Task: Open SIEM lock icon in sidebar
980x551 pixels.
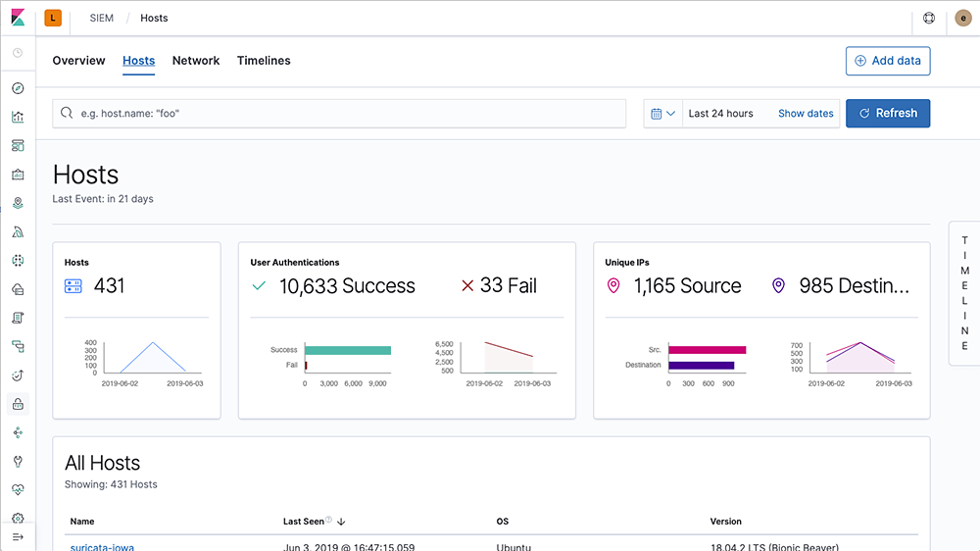Action: (x=18, y=404)
